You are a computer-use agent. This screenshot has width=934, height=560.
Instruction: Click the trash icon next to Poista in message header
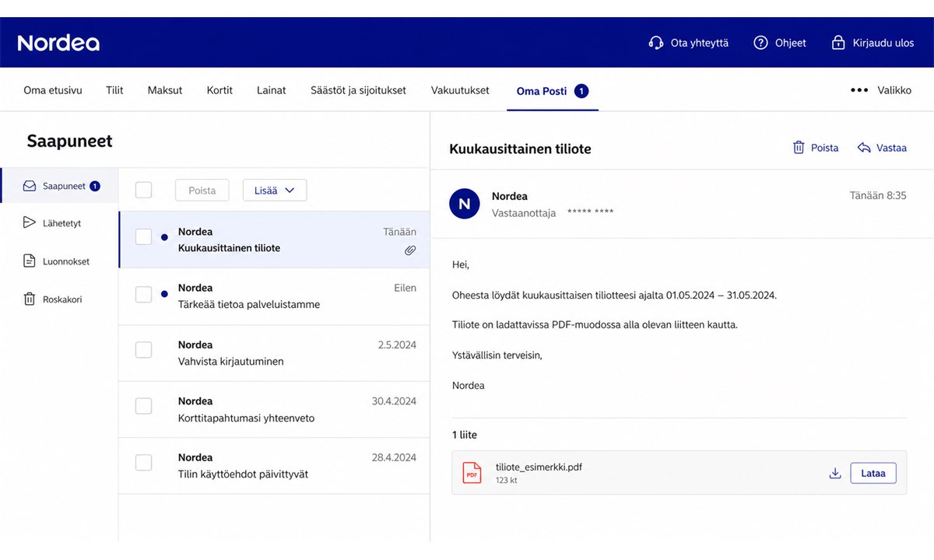(799, 148)
